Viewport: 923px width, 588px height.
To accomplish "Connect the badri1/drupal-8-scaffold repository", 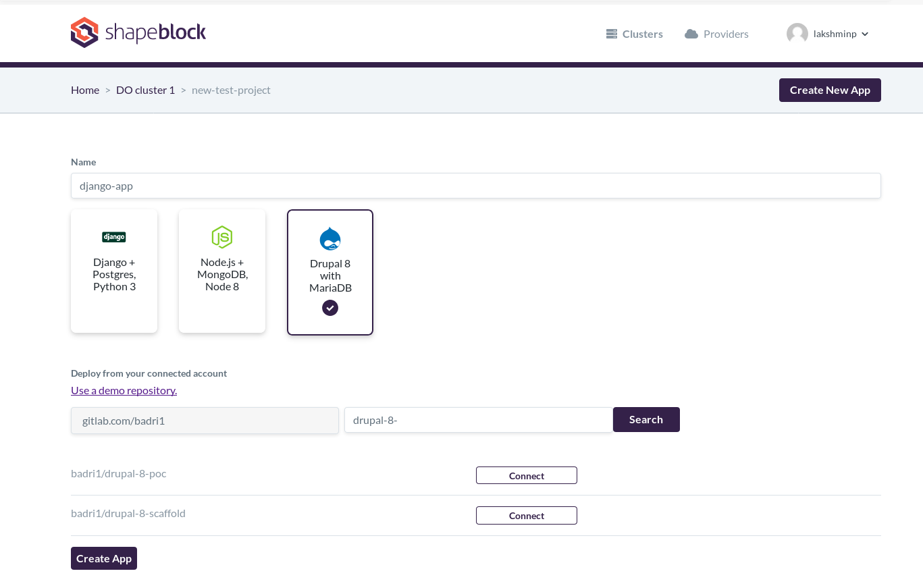I will pyautogui.click(x=527, y=516).
